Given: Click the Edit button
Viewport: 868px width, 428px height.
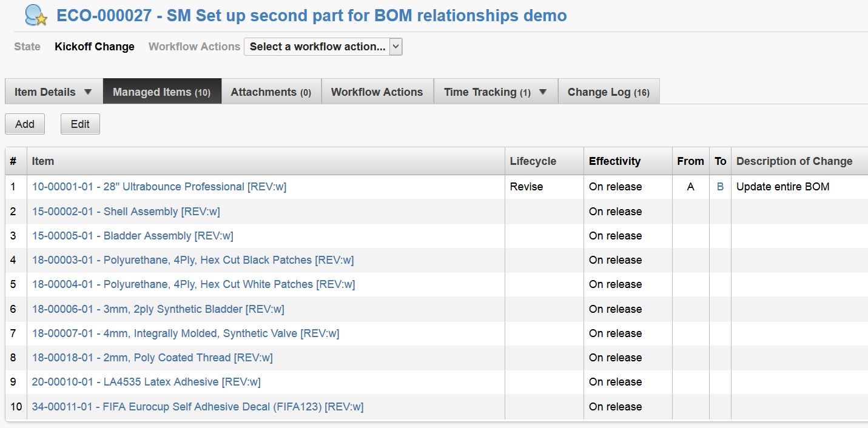Looking at the screenshot, I should point(79,124).
